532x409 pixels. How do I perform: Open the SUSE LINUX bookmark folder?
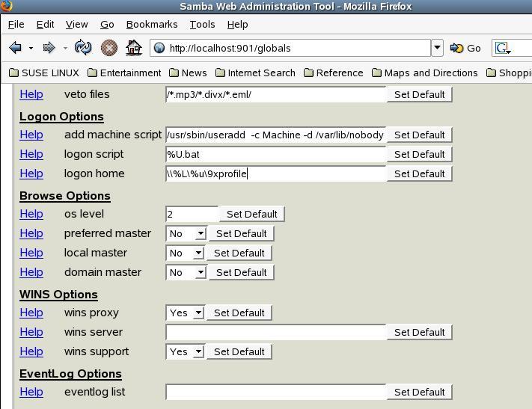44,73
